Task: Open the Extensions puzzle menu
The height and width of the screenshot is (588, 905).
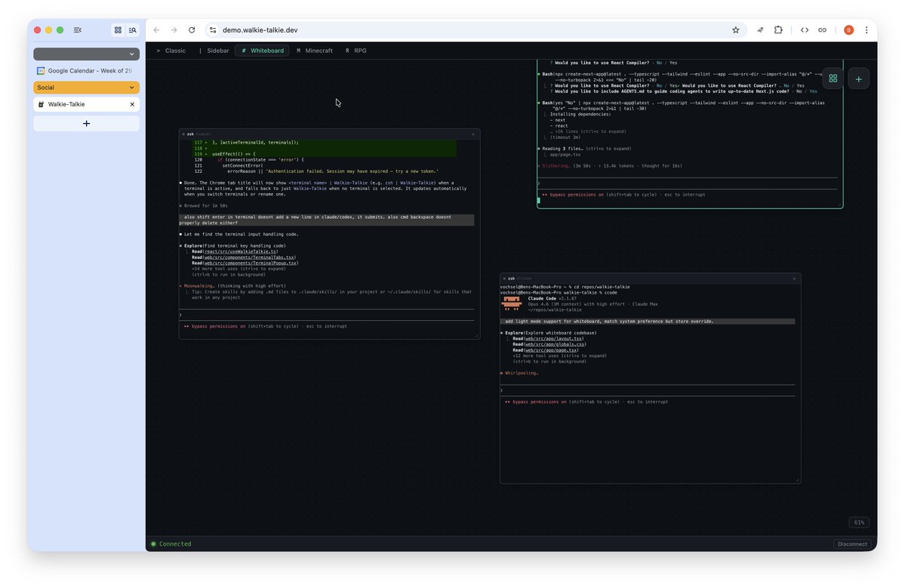Action: 778,30
